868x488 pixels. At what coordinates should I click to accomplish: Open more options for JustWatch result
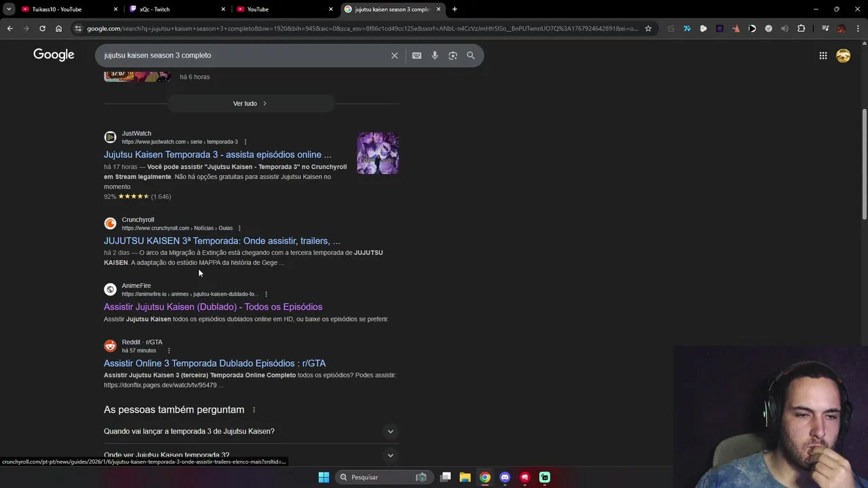[245, 142]
